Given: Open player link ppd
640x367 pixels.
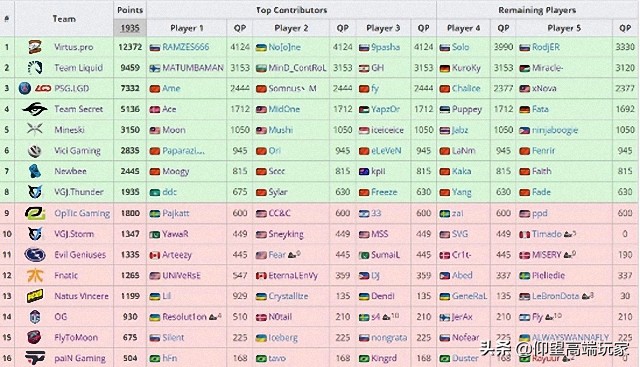Looking at the screenshot, I should [x=540, y=214].
